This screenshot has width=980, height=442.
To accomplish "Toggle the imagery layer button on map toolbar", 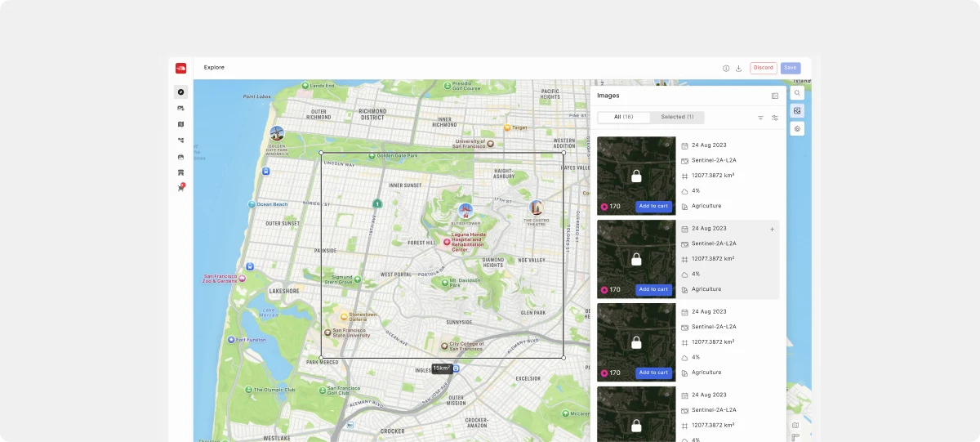I will [x=797, y=110].
